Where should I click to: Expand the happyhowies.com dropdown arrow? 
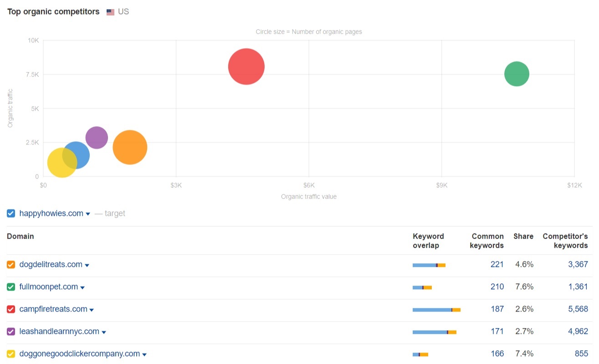pyautogui.click(x=88, y=214)
